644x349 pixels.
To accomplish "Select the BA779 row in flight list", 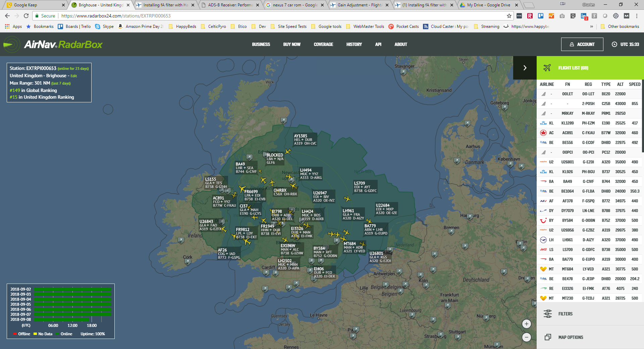I will coord(589,259).
